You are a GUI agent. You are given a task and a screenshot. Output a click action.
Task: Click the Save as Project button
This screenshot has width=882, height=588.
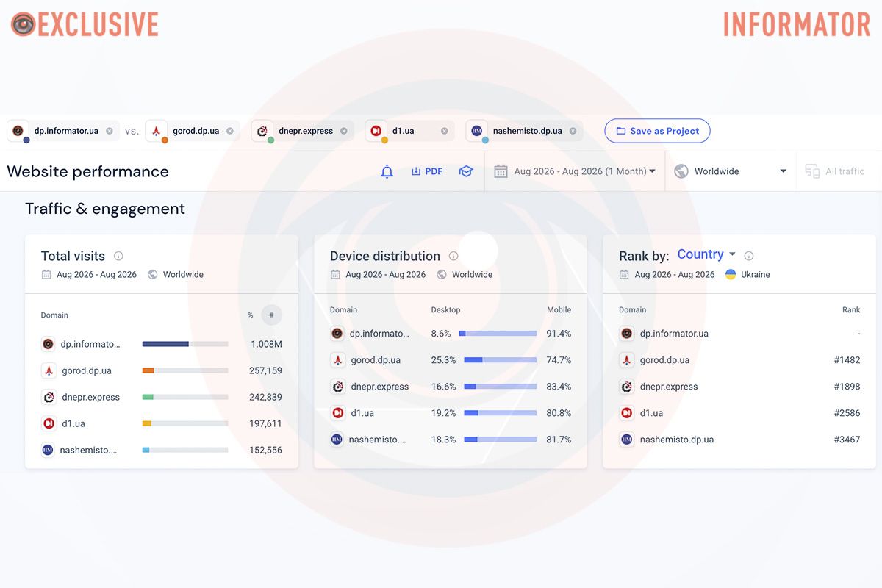657,131
